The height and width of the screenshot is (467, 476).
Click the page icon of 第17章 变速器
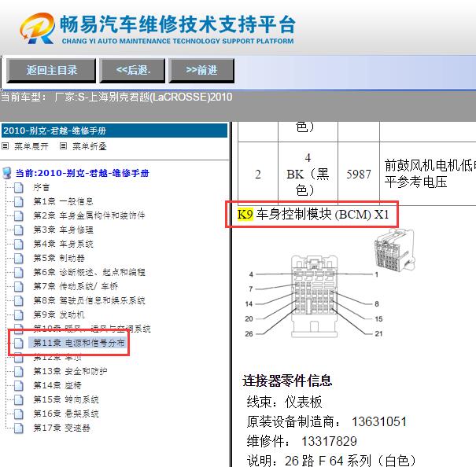tap(19, 428)
